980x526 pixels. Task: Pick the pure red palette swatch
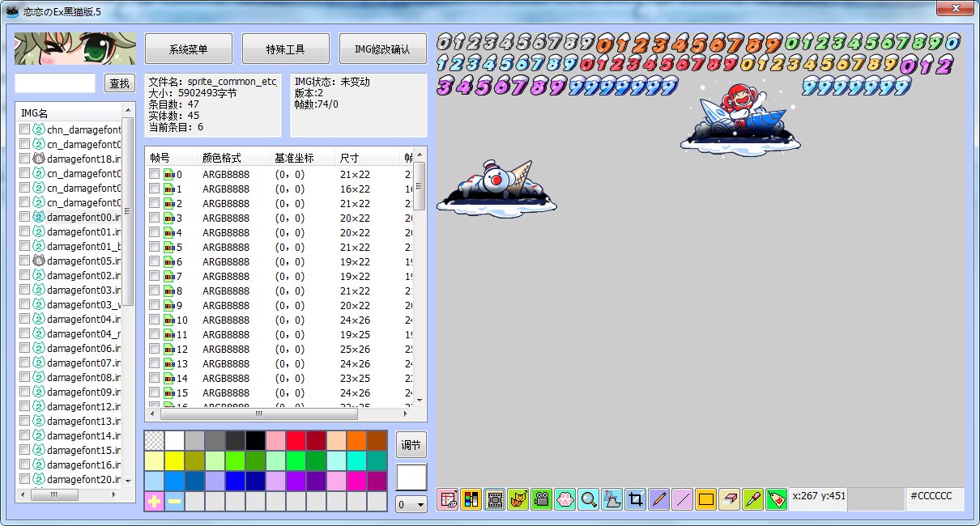point(296,441)
